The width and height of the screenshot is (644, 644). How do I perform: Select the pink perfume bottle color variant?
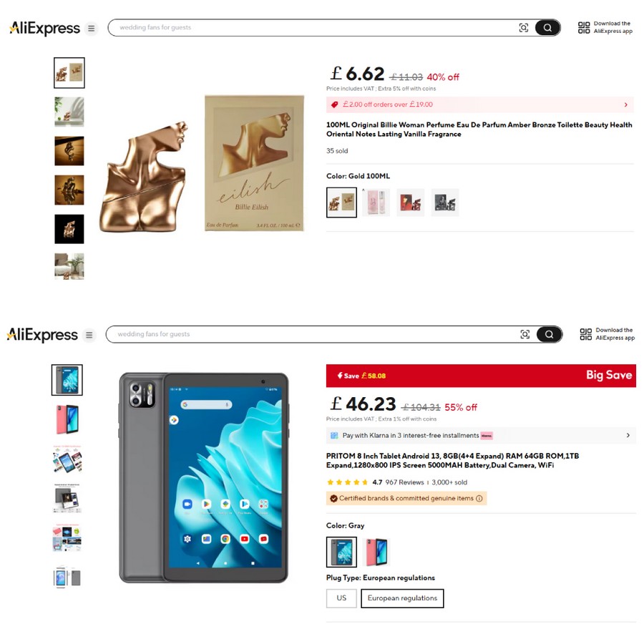376,202
